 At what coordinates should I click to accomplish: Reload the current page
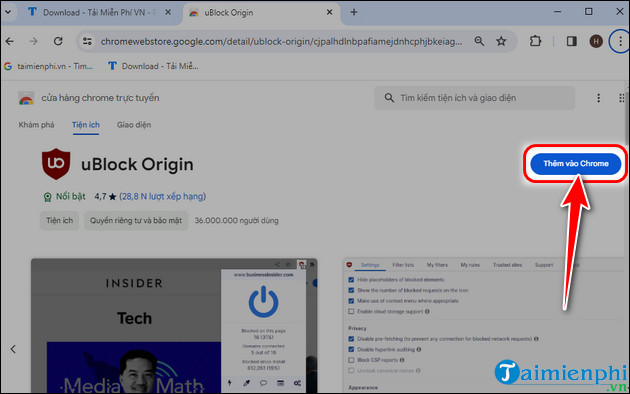coord(58,41)
